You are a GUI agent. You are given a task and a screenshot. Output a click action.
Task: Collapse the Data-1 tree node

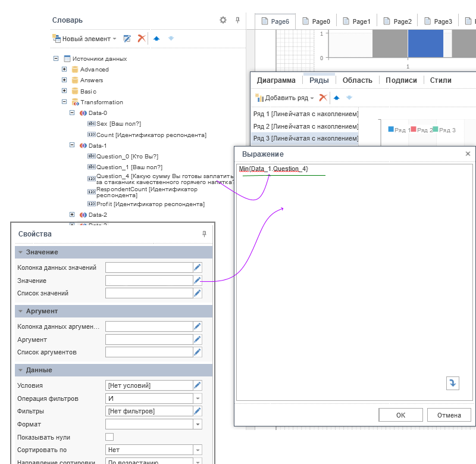(x=73, y=145)
